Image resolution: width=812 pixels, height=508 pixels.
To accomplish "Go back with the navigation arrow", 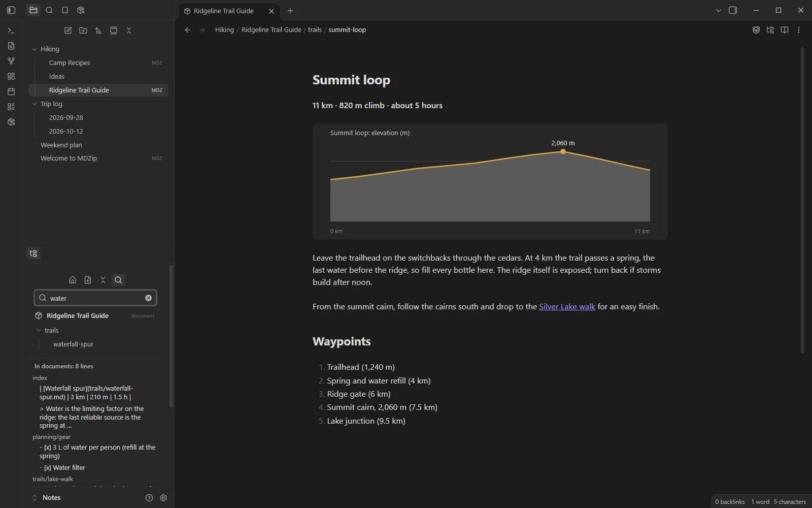I will point(188,30).
